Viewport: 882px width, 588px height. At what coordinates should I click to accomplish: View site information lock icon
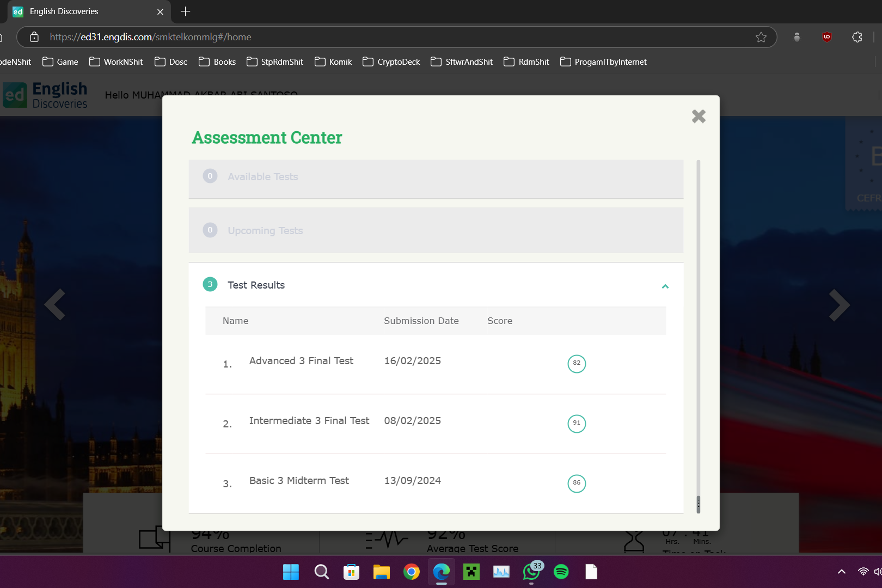click(34, 37)
